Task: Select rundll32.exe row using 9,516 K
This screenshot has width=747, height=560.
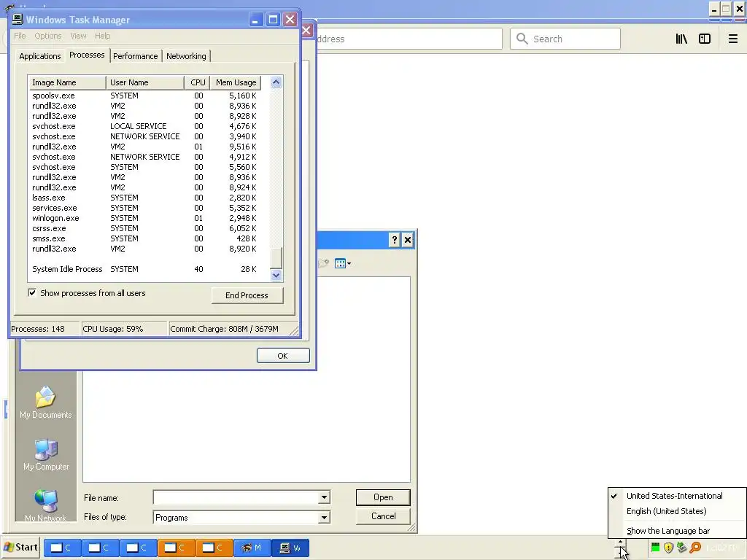Action: click(x=145, y=147)
